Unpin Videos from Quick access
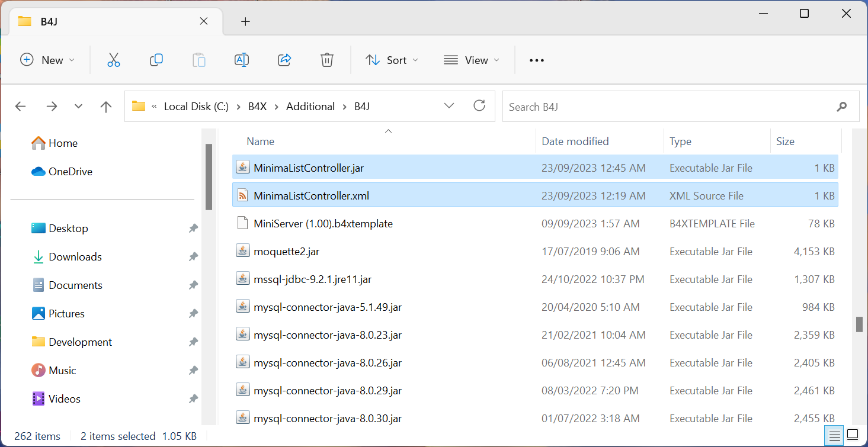The image size is (868, 447). (193, 399)
